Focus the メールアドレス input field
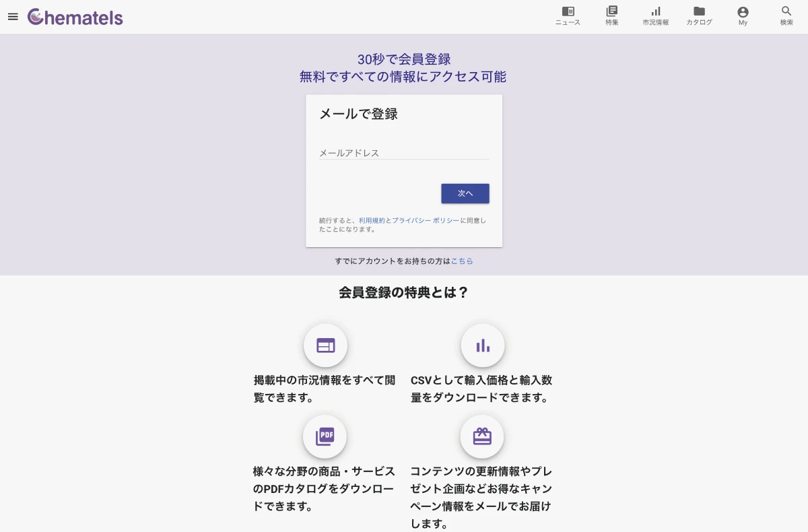808x532 pixels. click(x=404, y=152)
